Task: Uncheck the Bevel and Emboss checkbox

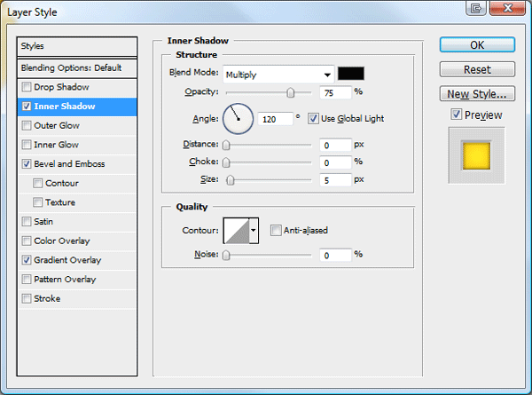Action: [x=27, y=164]
